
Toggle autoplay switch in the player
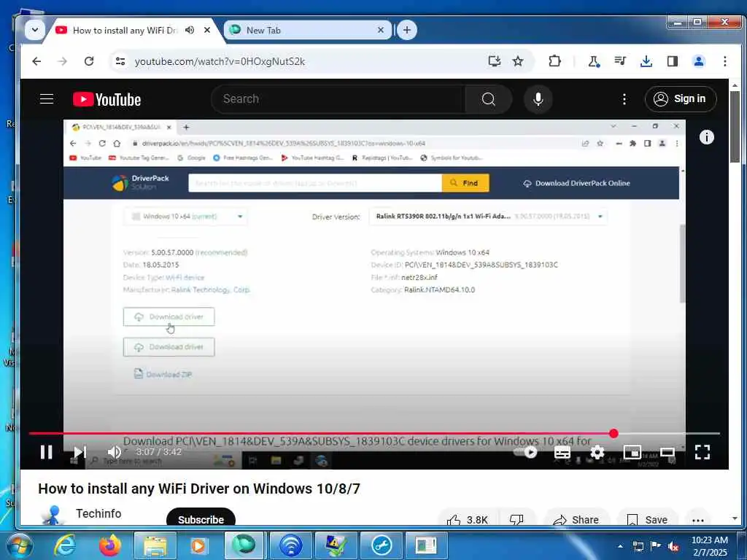click(x=525, y=452)
